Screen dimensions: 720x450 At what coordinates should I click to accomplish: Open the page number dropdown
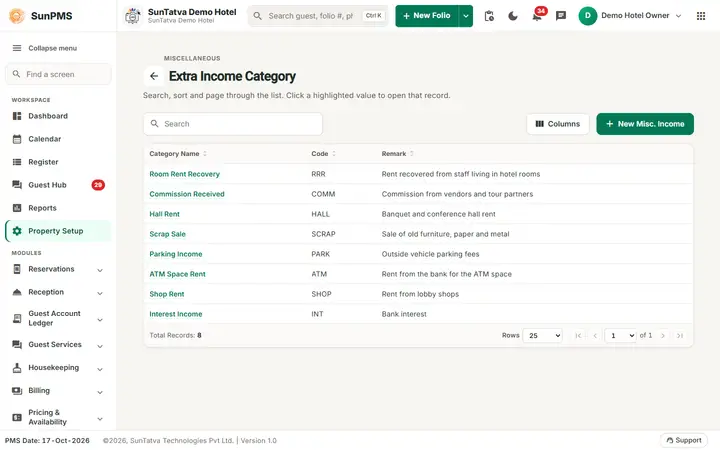click(620, 336)
